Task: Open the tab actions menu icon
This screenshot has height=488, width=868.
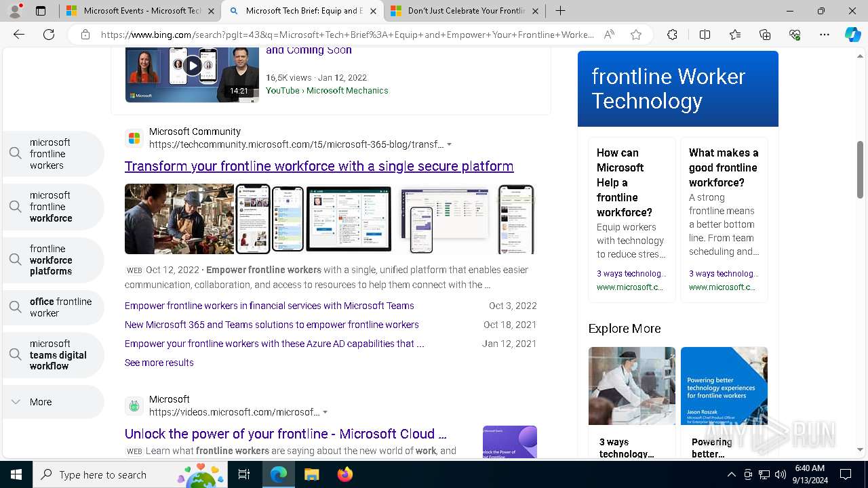Action: (41, 11)
